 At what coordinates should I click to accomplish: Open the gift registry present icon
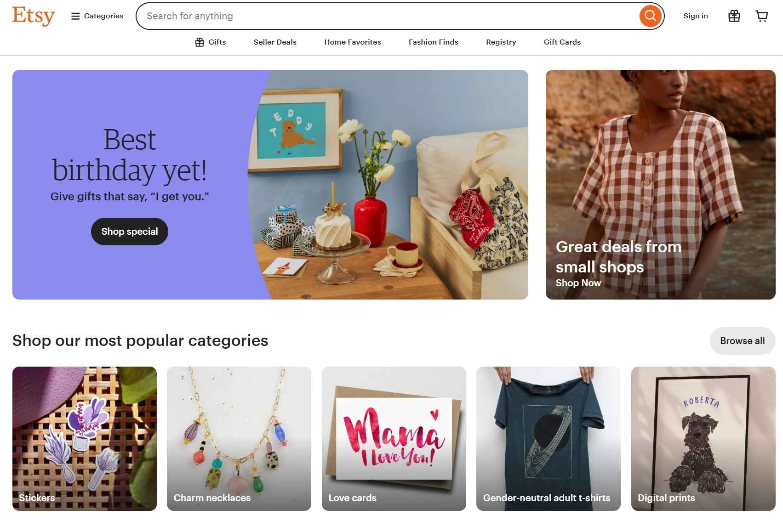click(x=734, y=16)
